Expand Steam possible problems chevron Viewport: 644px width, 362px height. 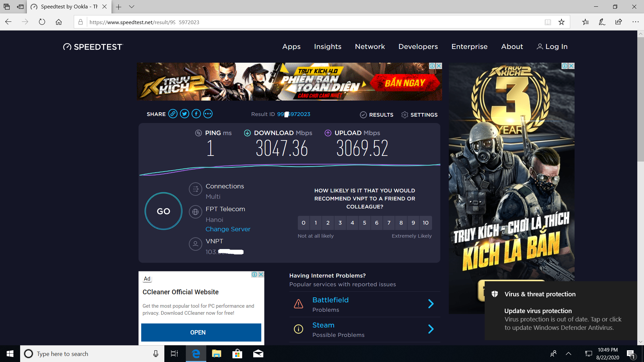pyautogui.click(x=431, y=329)
